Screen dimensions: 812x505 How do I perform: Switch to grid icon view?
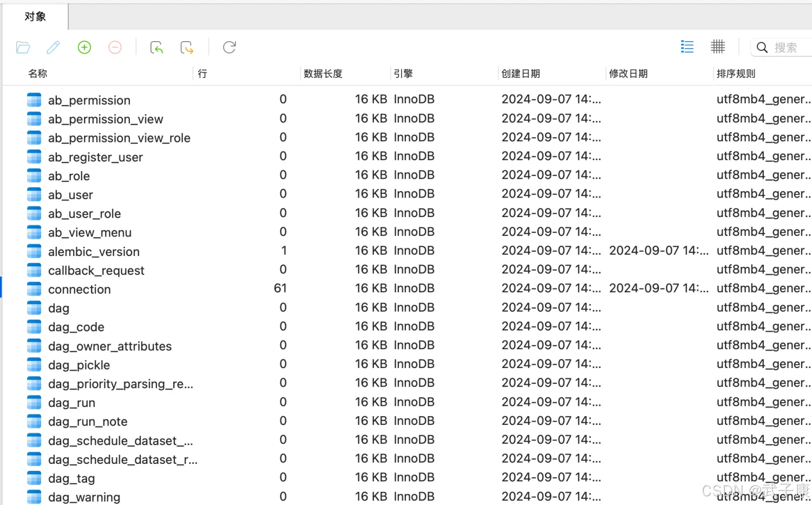(718, 47)
